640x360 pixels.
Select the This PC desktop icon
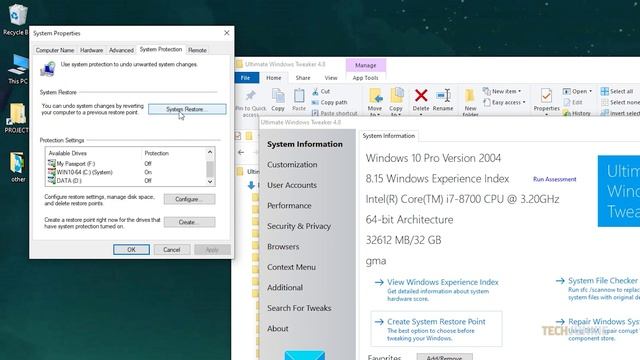[x=18, y=69]
